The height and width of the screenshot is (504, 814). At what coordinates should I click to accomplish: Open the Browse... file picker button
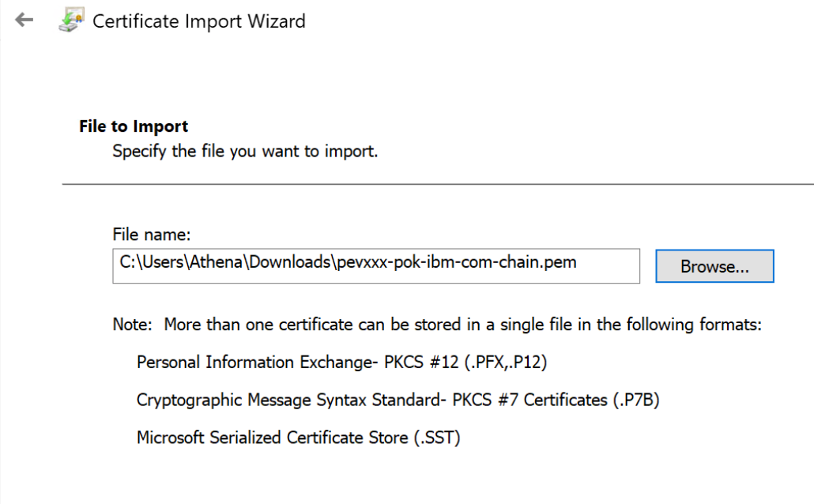(714, 266)
